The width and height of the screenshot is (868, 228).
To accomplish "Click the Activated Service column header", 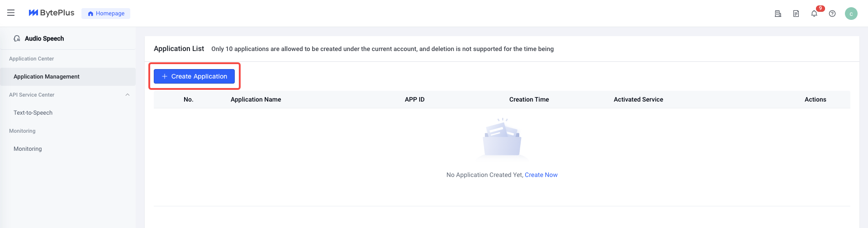I will point(638,99).
